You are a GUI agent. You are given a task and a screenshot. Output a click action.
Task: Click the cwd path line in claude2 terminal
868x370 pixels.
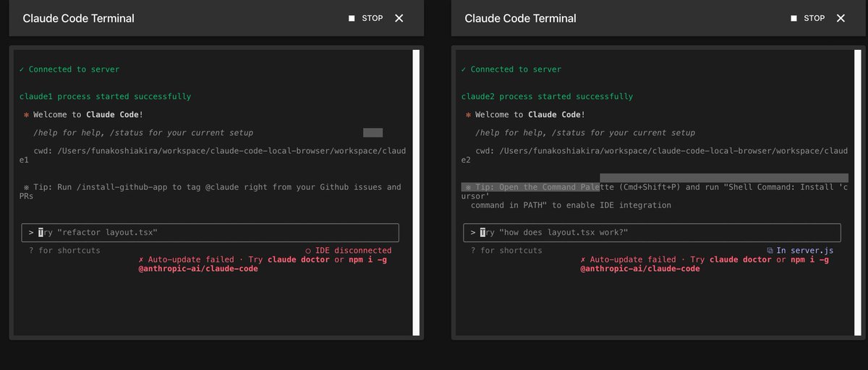point(655,155)
